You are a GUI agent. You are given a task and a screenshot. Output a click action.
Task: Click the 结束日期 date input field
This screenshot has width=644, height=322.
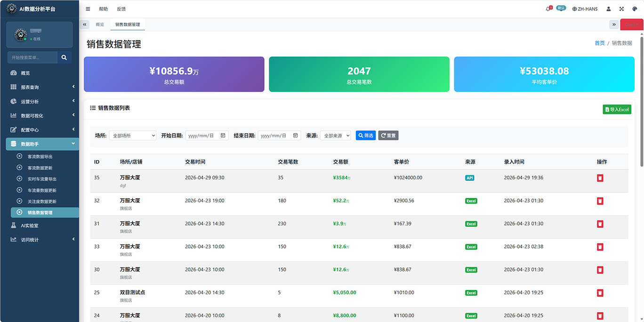tap(280, 136)
